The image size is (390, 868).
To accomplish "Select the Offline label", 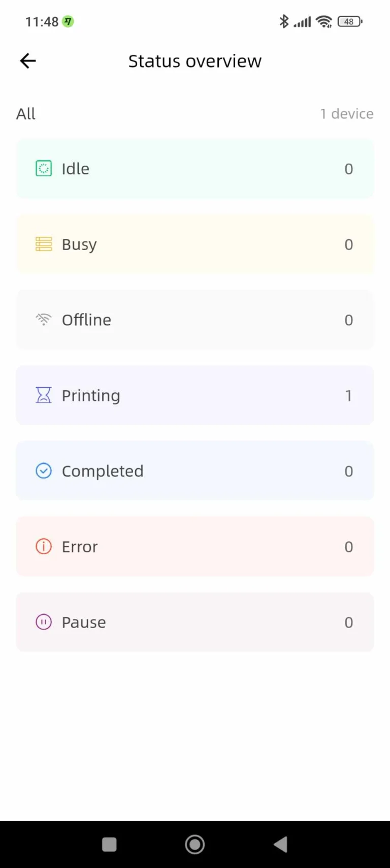I will tap(86, 320).
